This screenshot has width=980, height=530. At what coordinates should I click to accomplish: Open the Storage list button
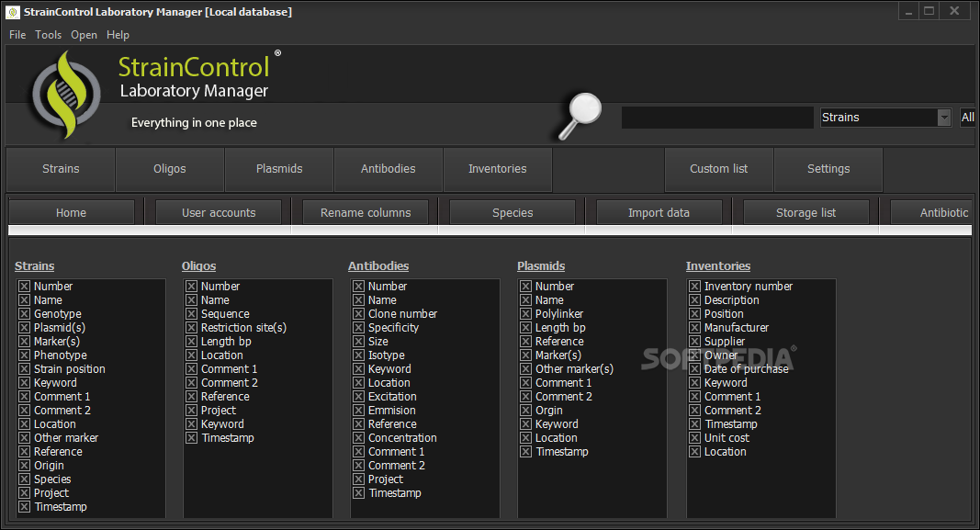pyautogui.click(x=806, y=212)
